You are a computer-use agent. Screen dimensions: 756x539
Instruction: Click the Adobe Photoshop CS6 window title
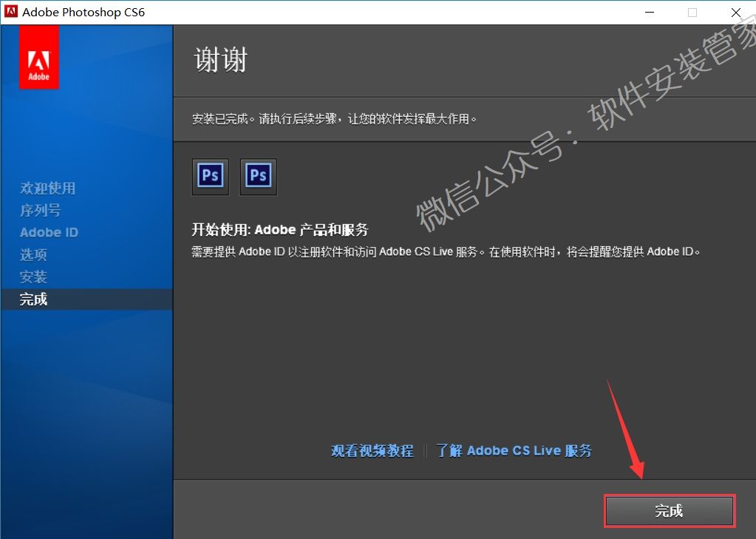(x=84, y=13)
